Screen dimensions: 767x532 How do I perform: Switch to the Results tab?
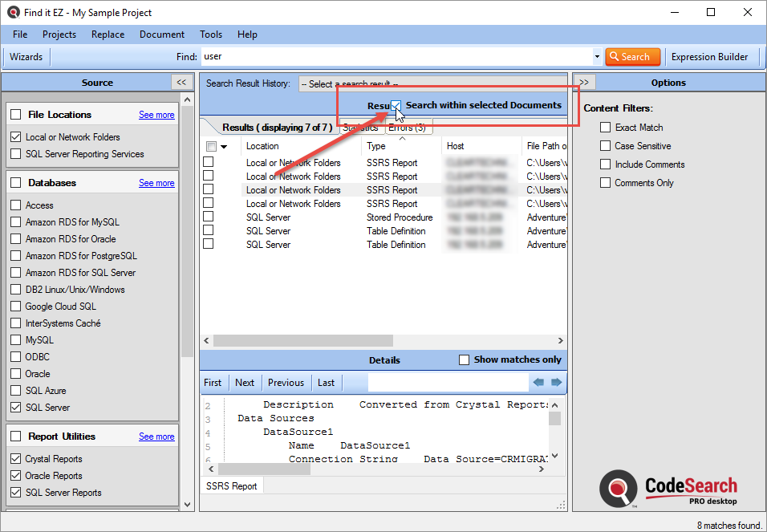(277, 128)
